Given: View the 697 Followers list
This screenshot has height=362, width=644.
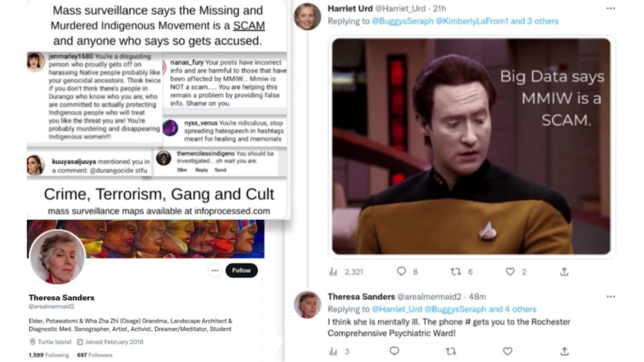Looking at the screenshot, I should pos(95,355).
